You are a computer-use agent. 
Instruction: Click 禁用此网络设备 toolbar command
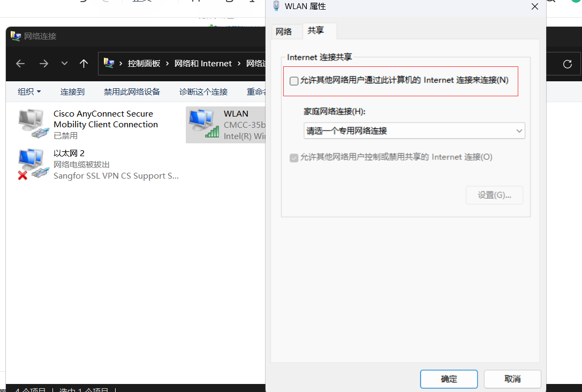point(132,91)
